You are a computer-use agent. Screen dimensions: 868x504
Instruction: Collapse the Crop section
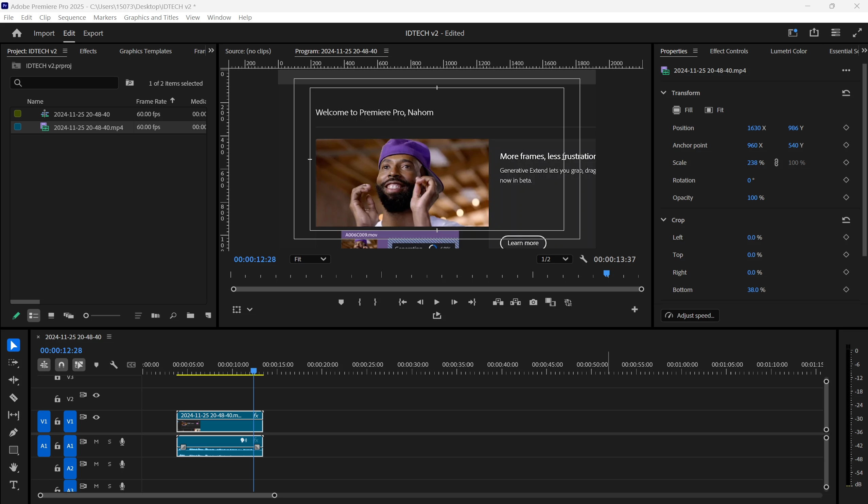663,220
